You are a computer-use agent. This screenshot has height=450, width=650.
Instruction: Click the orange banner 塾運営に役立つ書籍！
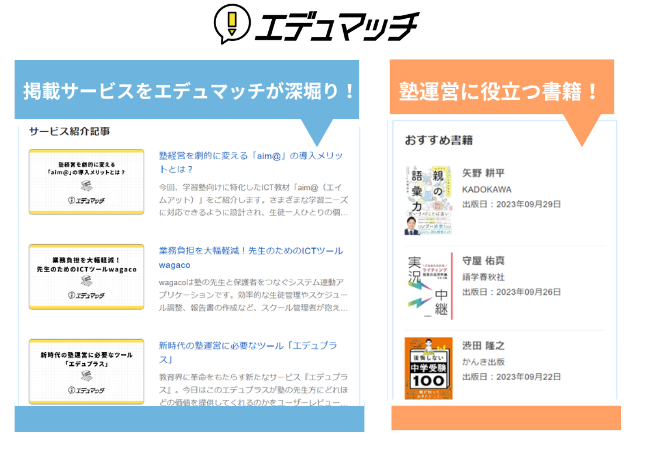tap(502, 87)
